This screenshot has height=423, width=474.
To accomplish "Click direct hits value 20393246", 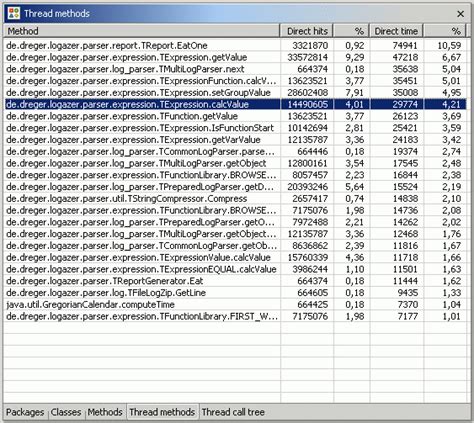I will tap(308, 187).
